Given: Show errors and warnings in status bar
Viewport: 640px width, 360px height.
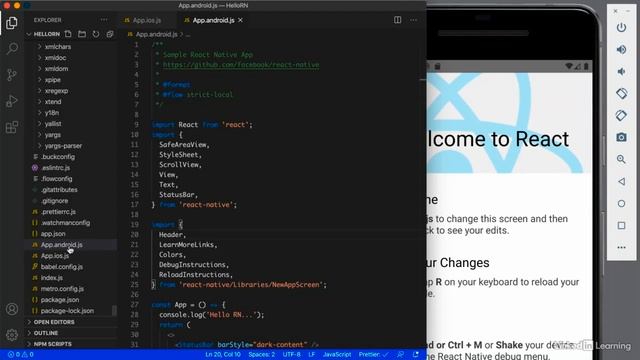Looking at the screenshot, I should [20, 354].
